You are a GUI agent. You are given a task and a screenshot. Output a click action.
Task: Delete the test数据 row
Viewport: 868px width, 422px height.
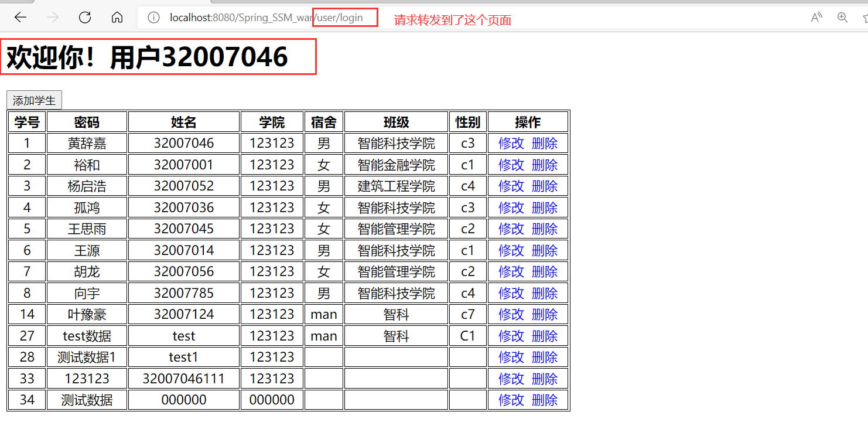(544, 336)
